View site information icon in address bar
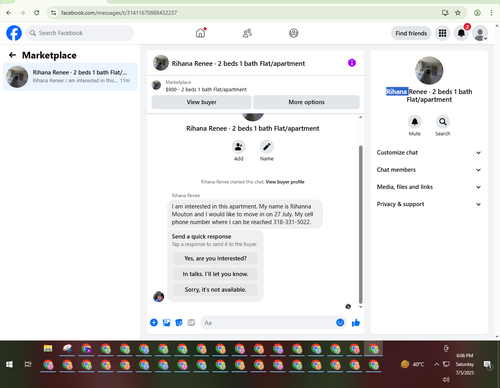 pos(53,13)
